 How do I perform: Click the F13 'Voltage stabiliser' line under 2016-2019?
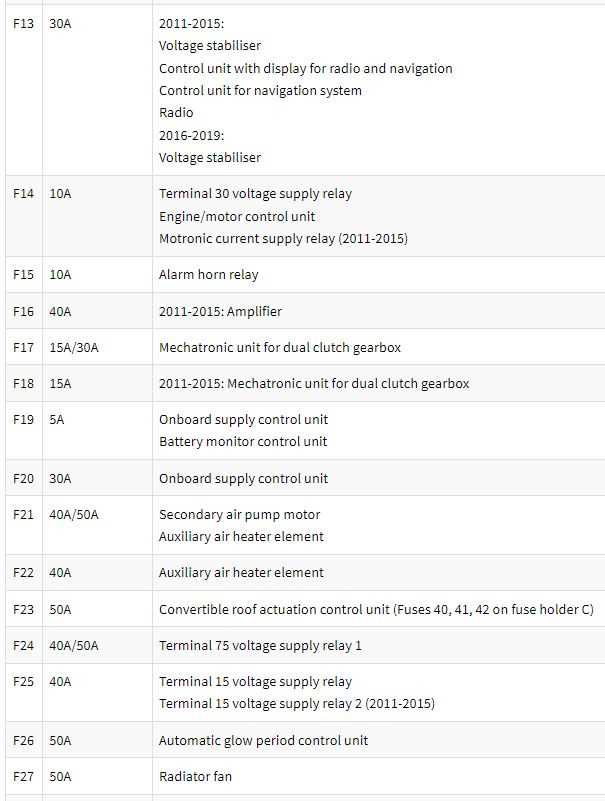click(210, 157)
